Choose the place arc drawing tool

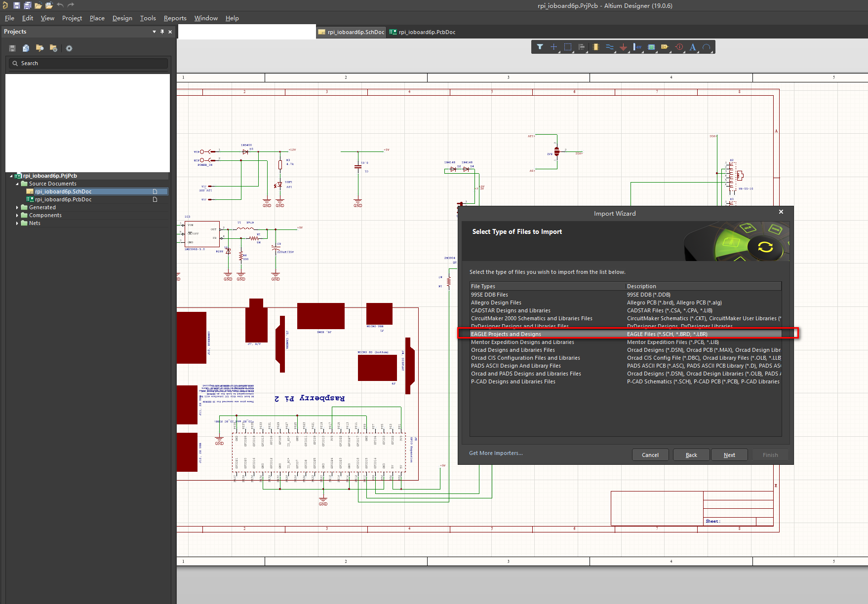707,47
